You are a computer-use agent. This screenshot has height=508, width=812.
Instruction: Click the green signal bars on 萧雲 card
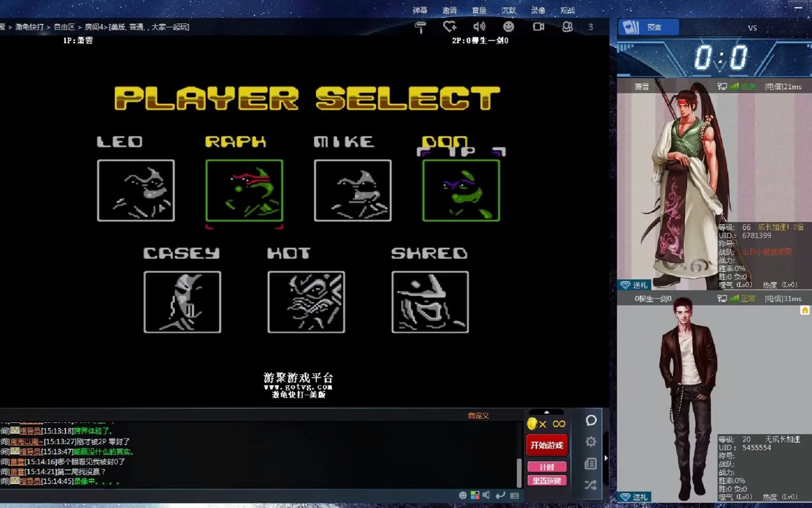pyautogui.click(x=734, y=87)
